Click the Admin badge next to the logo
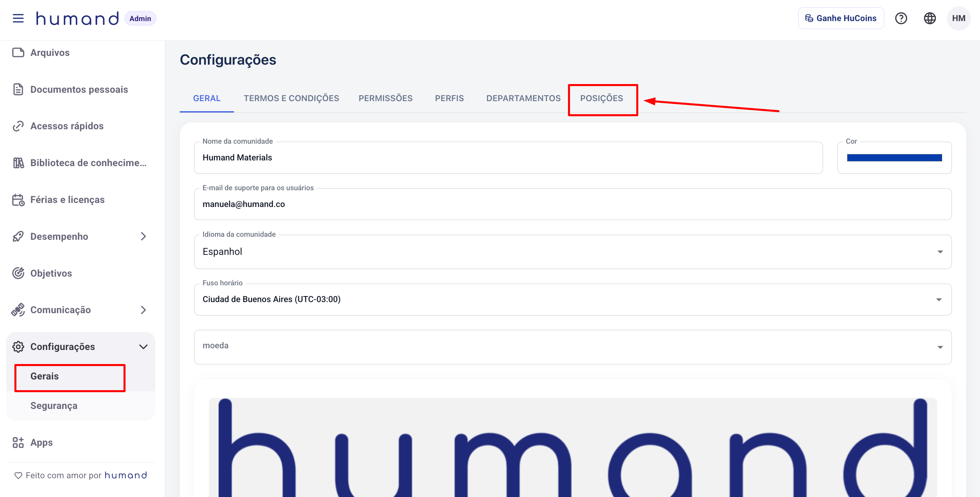This screenshot has width=980, height=497. (x=140, y=18)
